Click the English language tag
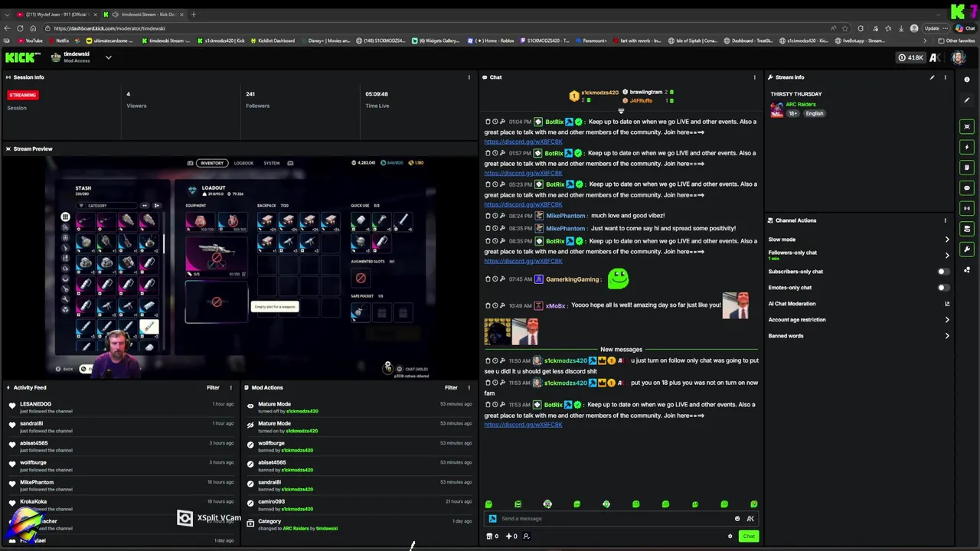Screen dimensions: 980x551 [x=814, y=113]
